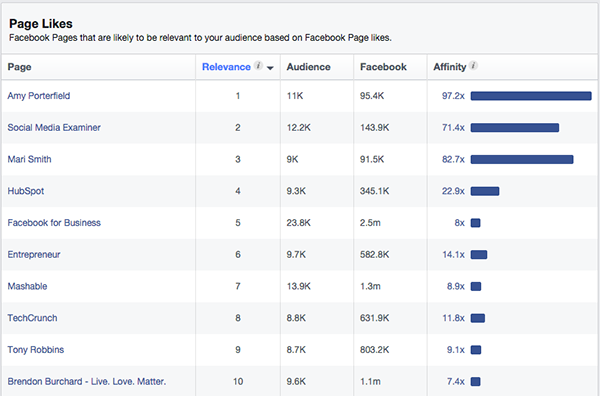The height and width of the screenshot is (396, 600).
Task: Click the Page Likes heading
Action: coord(41,24)
